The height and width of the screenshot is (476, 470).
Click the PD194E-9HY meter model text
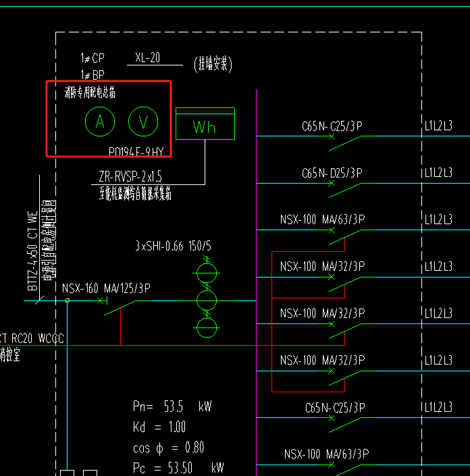136,151
